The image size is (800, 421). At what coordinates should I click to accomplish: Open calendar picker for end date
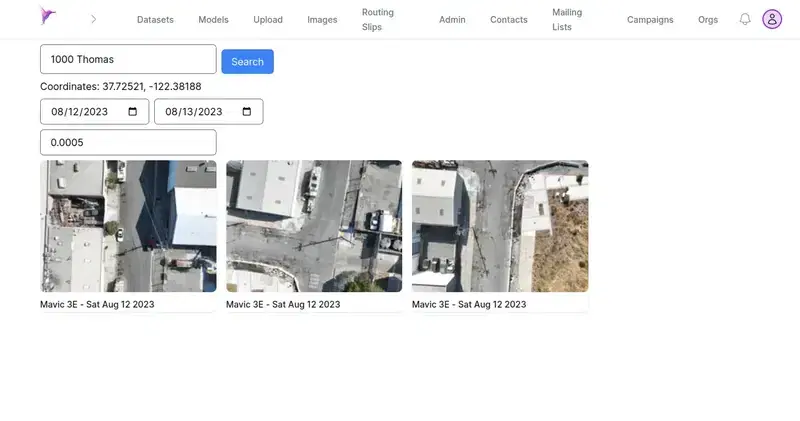tap(247, 112)
